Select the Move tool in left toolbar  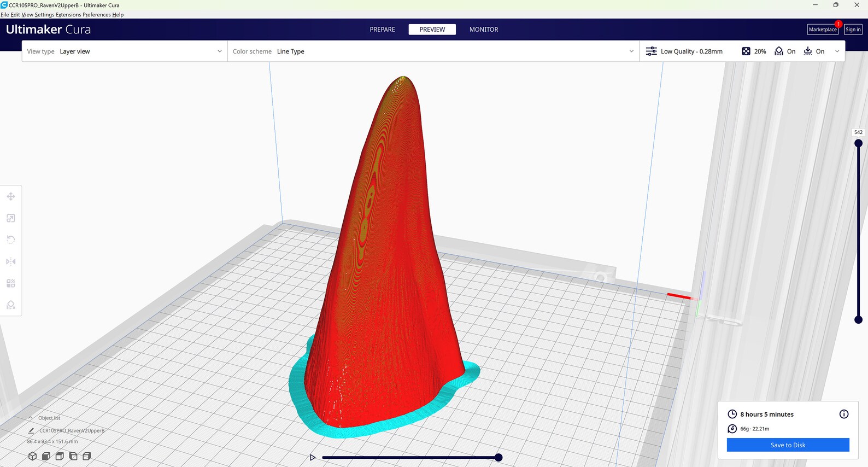(x=11, y=196)
